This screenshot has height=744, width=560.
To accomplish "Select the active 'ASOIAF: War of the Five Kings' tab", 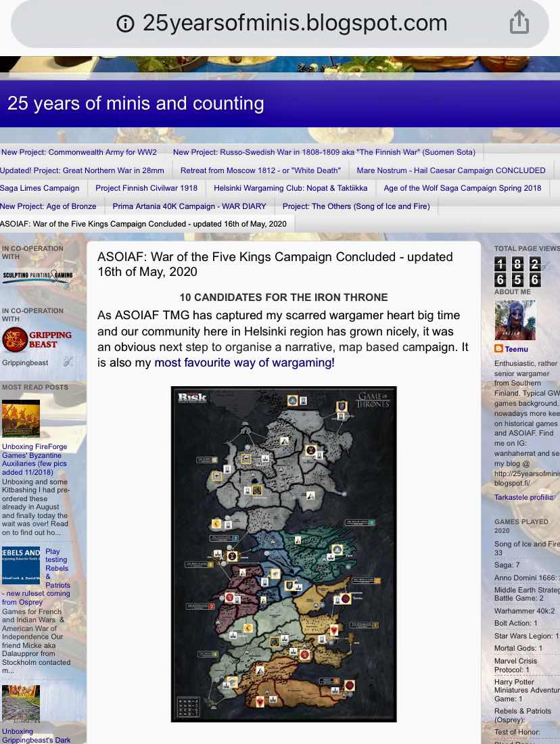I will pyautogui.click(x=143, y=224).
